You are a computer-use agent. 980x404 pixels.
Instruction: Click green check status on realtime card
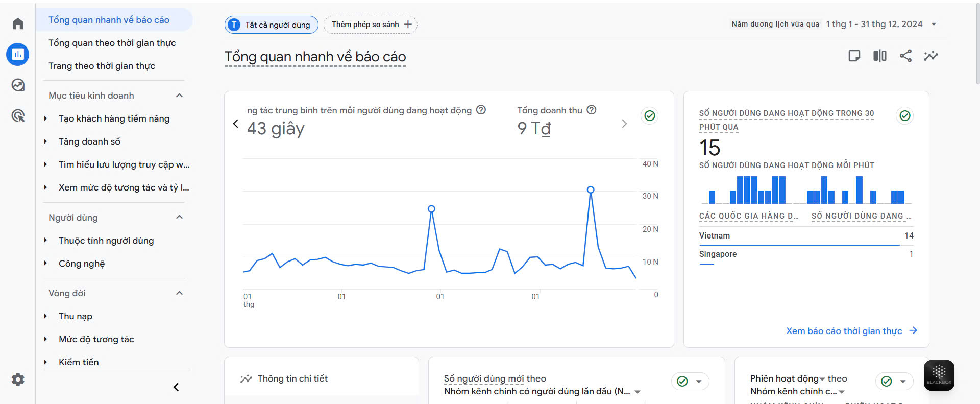pyautogui.click(x=905, y=116)
